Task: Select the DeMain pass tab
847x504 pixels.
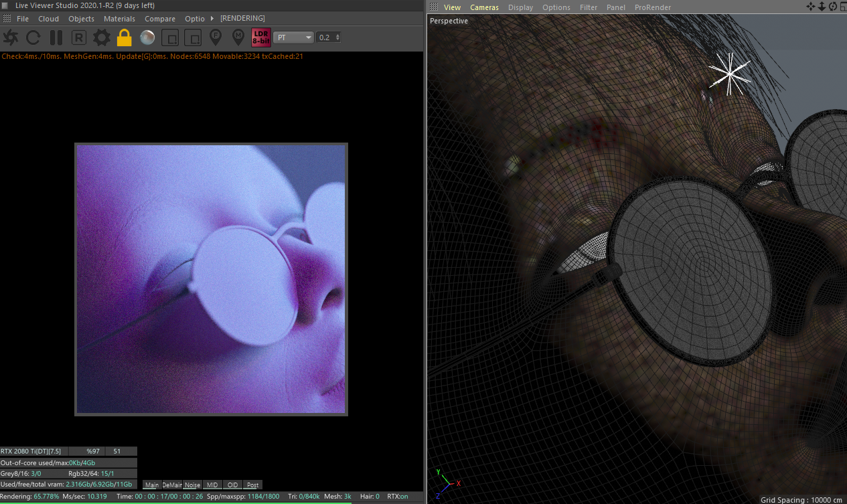Action: (172, 485)
